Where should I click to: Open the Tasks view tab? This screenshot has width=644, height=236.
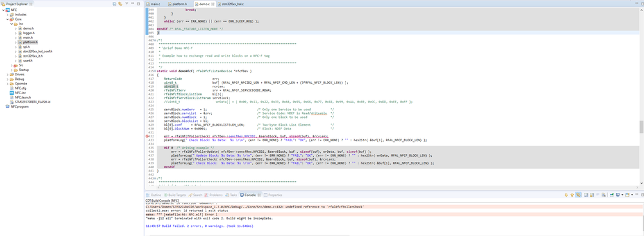click(231, 195)
